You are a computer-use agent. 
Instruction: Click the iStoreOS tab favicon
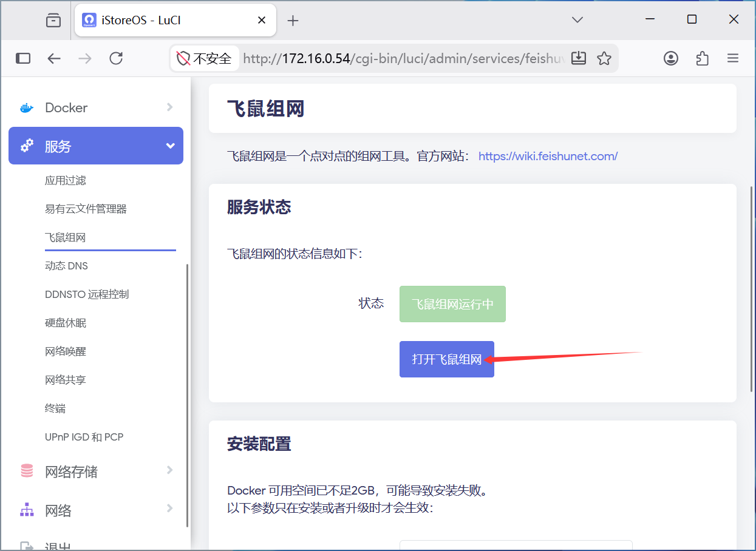[89, 20]
